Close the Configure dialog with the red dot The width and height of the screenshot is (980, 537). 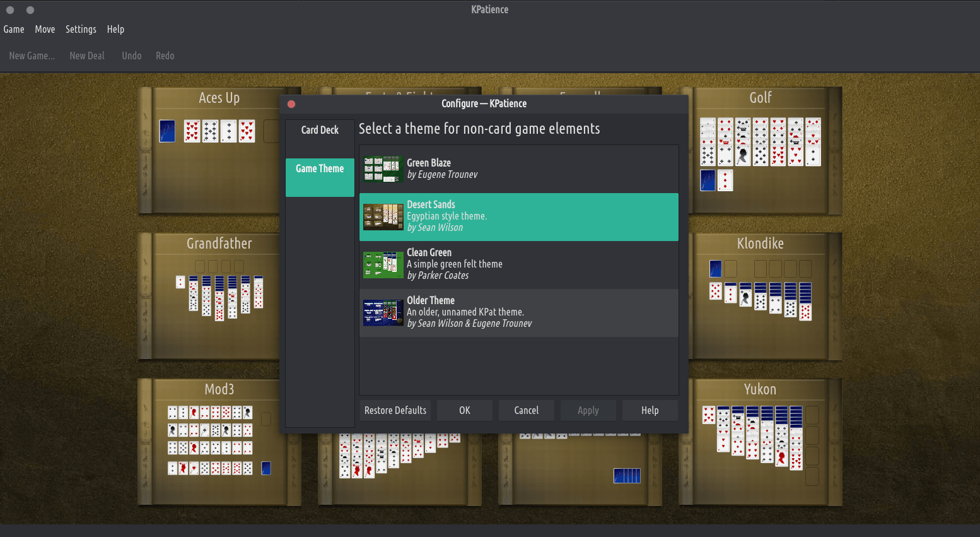click(291, 104)
